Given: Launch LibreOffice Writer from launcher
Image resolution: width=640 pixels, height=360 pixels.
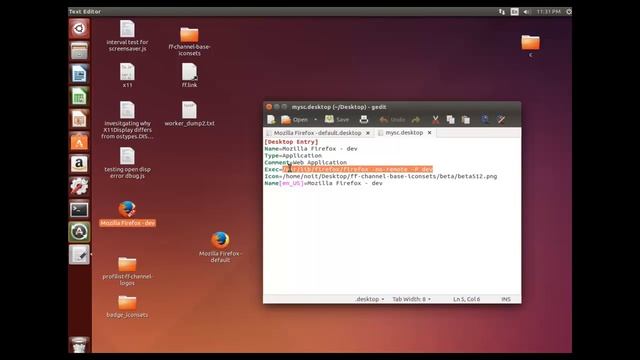Looking at the screenshot, I should [79, 74].
